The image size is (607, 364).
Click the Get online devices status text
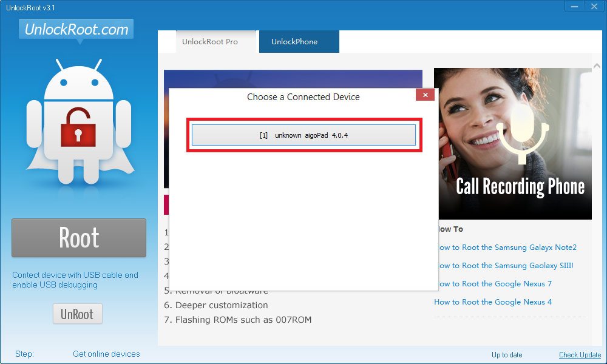click(106, 354)
